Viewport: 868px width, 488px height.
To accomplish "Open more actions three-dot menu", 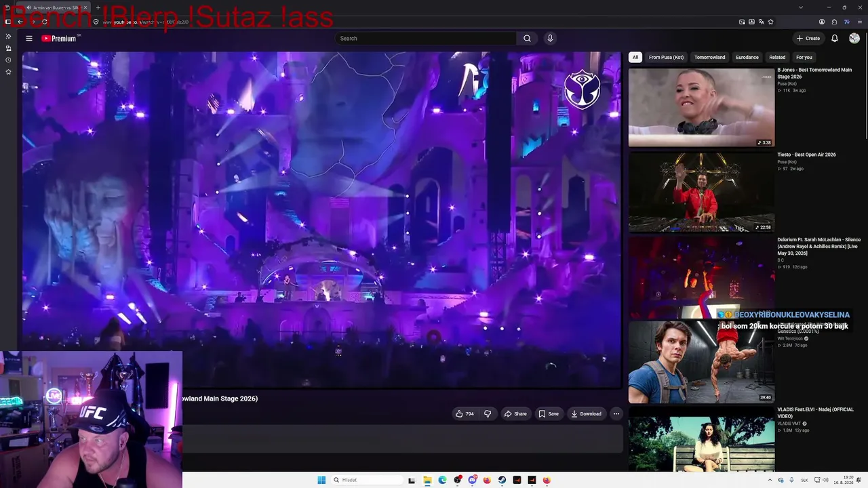I will (x=616, y=413).
